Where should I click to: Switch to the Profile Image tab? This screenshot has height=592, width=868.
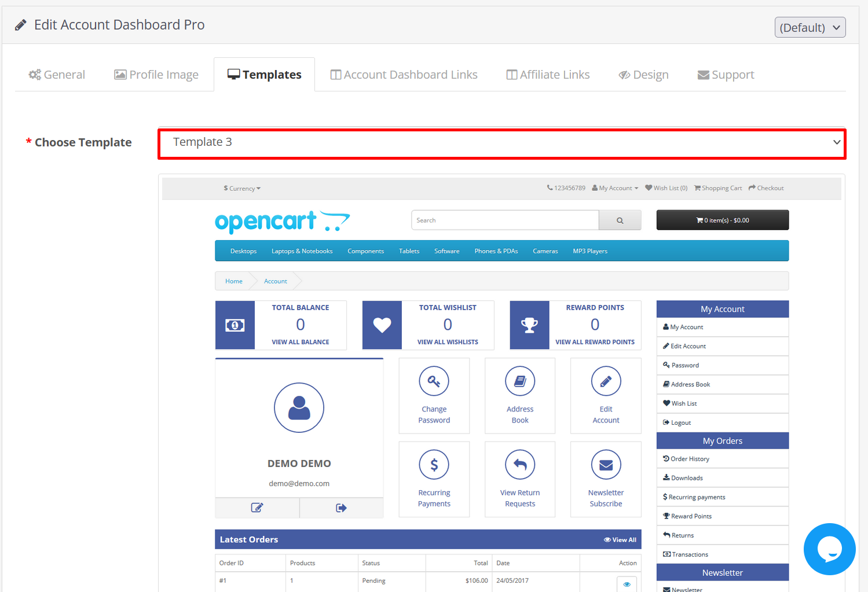156,75
